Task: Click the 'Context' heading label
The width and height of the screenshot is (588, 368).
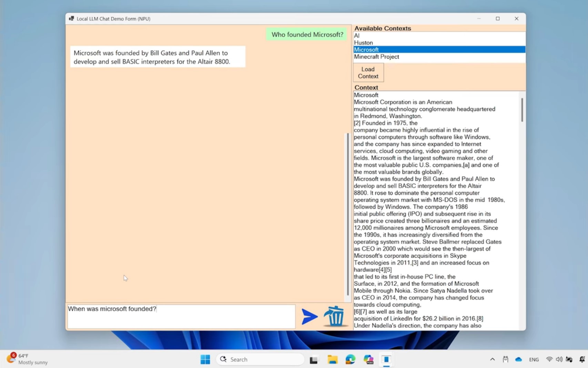Action: tap(366, 87)
